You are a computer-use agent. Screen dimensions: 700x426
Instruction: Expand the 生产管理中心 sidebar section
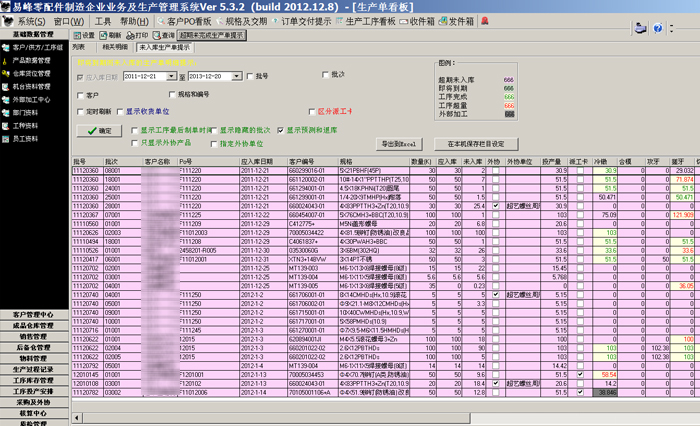pos(33,314)
